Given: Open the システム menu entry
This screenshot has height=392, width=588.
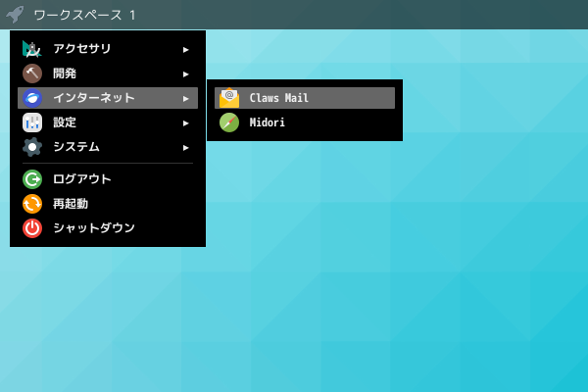Looking at the screenshot, I should coord(108,147).
